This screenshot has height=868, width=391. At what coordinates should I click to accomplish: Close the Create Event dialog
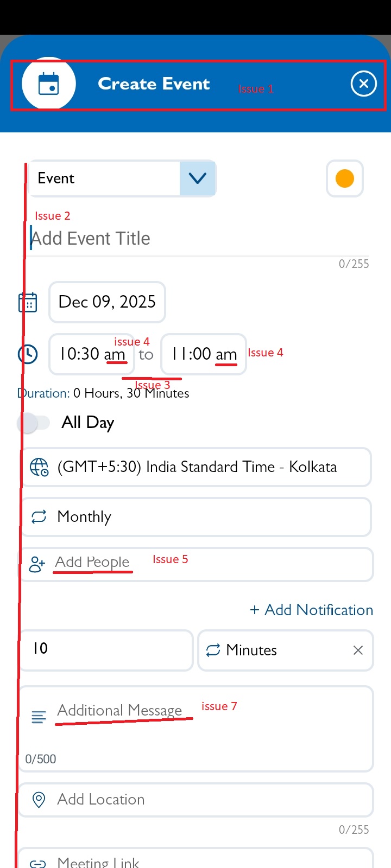point(363,84)
